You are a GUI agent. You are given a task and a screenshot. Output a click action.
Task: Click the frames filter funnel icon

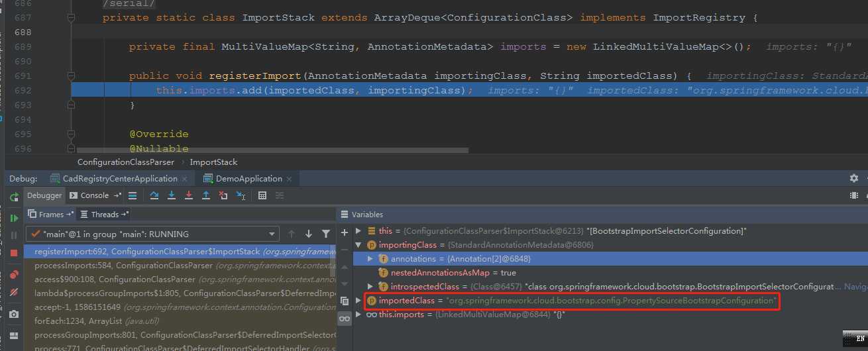point(325,234)
